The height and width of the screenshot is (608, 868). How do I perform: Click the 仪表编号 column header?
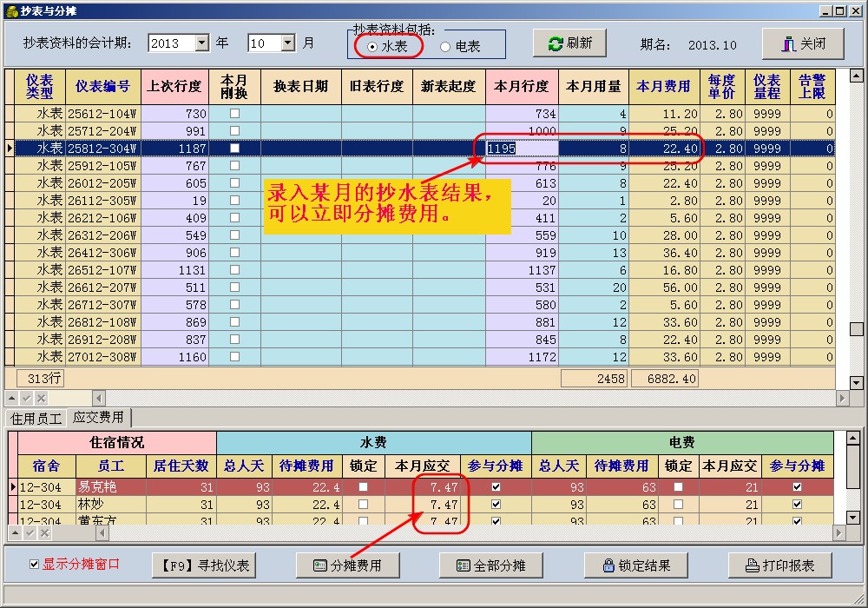point(102,87)
